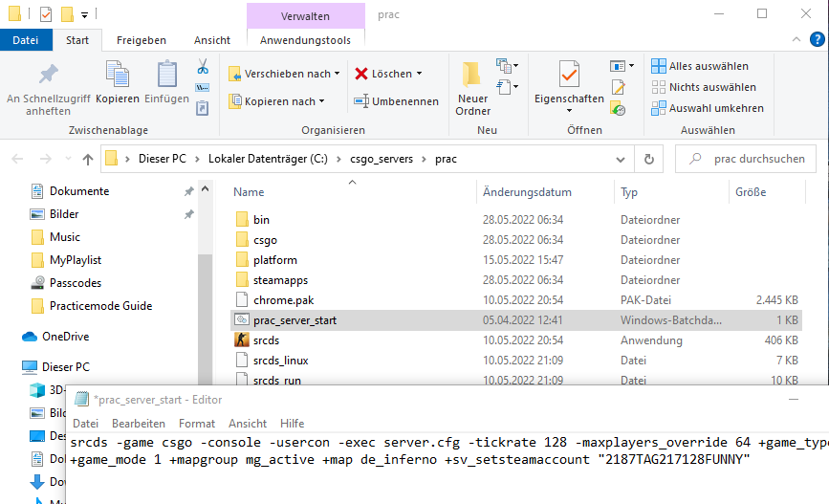Click the Copy path icon below scissors

pos(203,87)
